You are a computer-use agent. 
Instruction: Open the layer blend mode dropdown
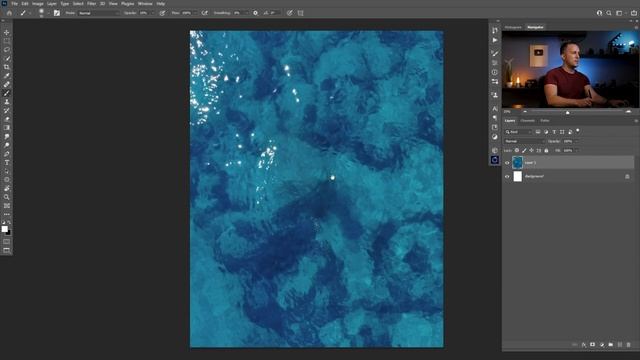point(524,141)
